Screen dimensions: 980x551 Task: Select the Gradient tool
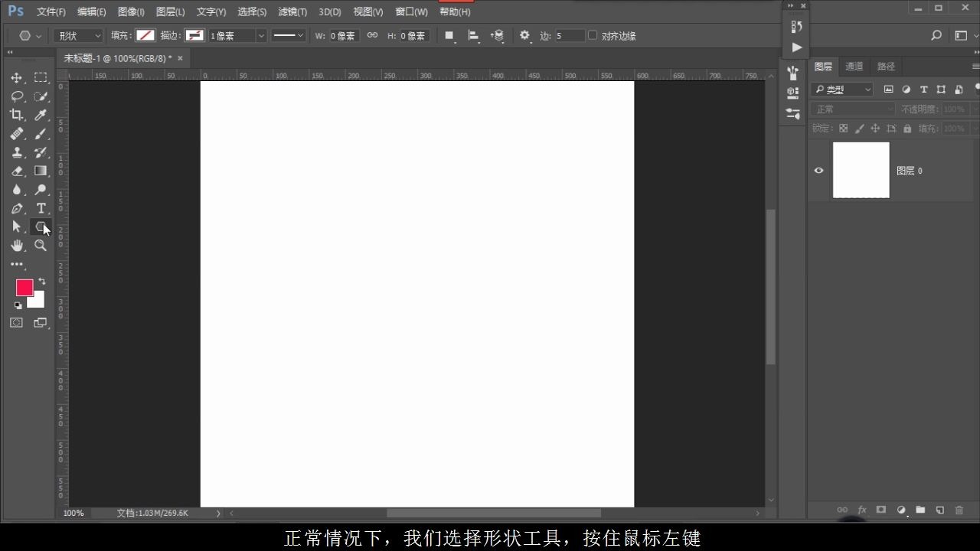pos(41,171)
